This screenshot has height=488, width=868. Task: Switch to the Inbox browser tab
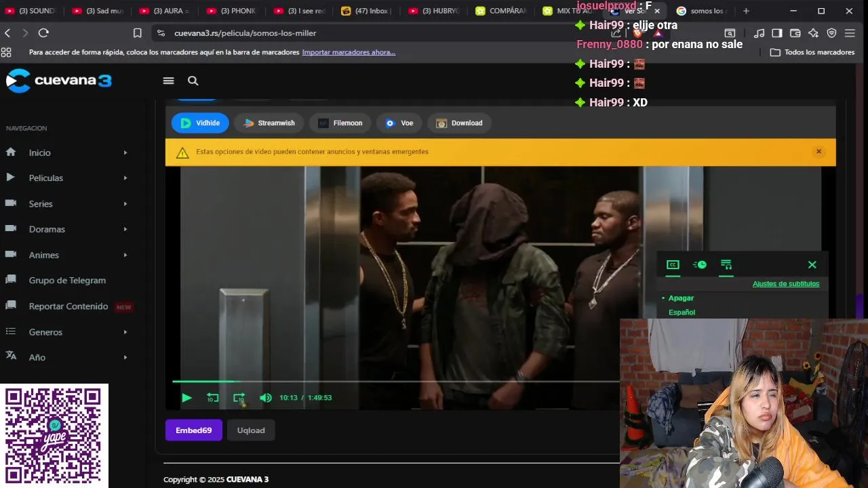click(366, 11)
